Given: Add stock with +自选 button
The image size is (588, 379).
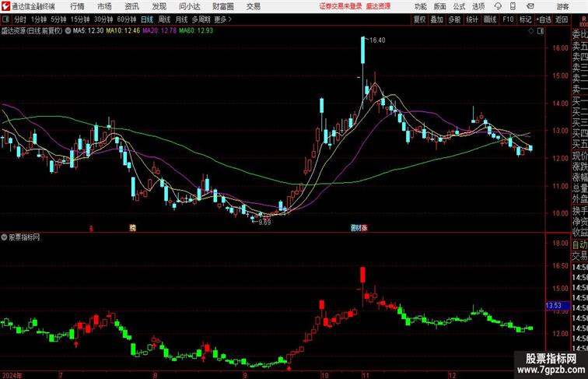Looking at the screenshot, I should coord(544,19).
